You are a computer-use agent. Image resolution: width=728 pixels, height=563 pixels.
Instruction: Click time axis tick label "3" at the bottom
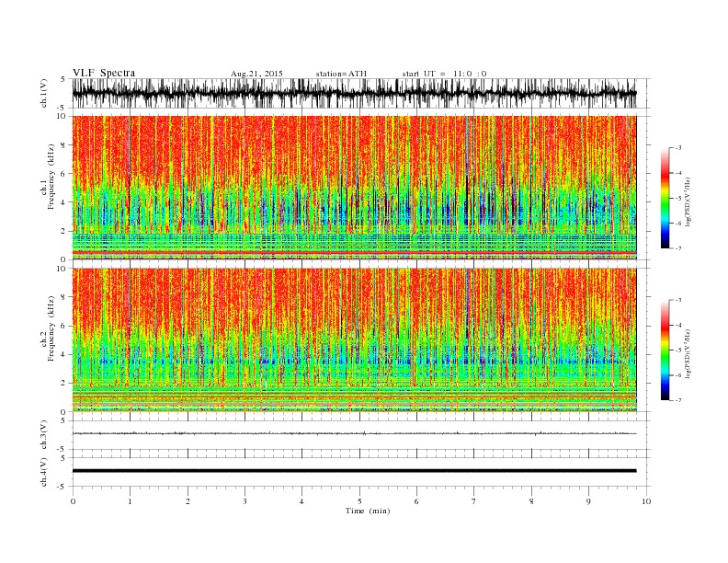coord(245,501)
